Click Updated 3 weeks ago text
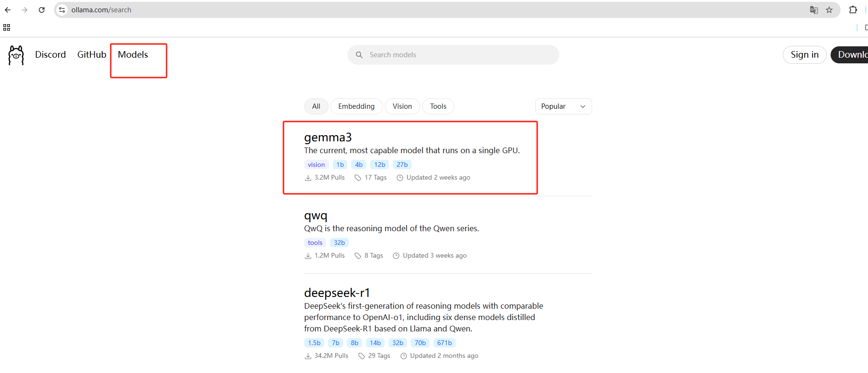Viewport: 868px width, 373px height. point(434,256)
